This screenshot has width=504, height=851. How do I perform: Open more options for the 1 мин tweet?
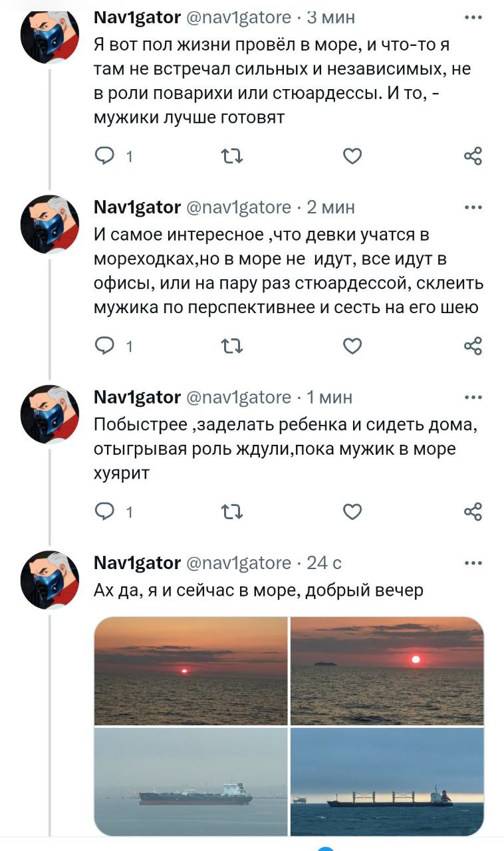[x=473, y=398]
